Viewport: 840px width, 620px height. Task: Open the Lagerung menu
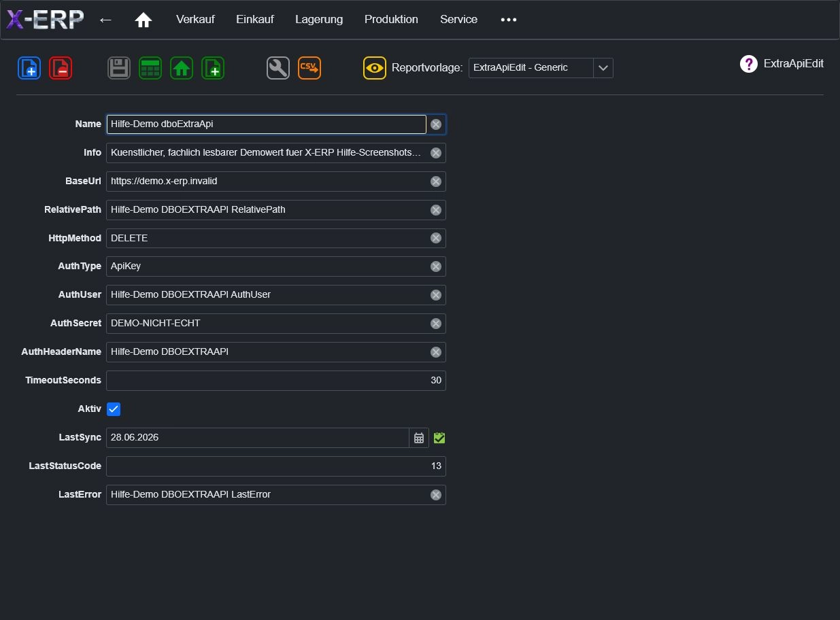(319, 20)
